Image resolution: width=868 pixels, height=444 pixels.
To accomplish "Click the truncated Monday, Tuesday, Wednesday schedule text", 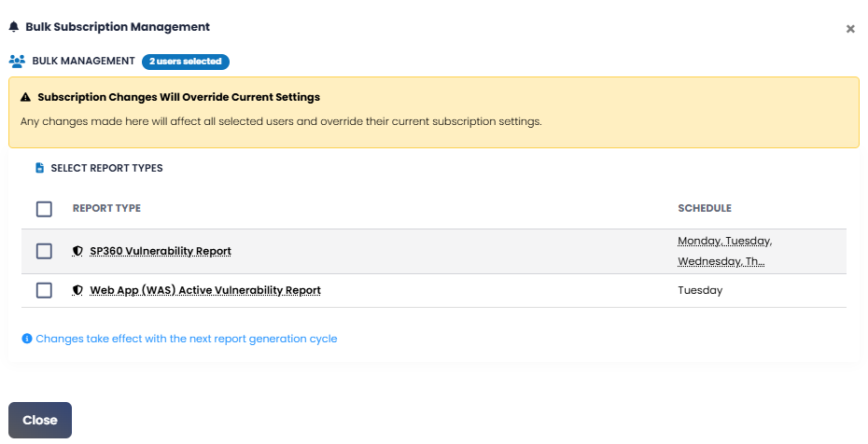I will (x=724, y=251).
